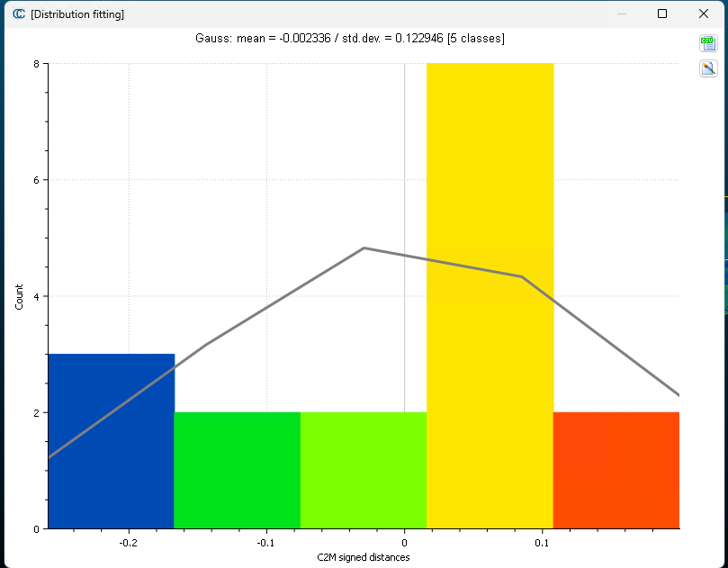Click the '-0.1' x-axis tick label
728x568 pixels.
click(265, 543)
